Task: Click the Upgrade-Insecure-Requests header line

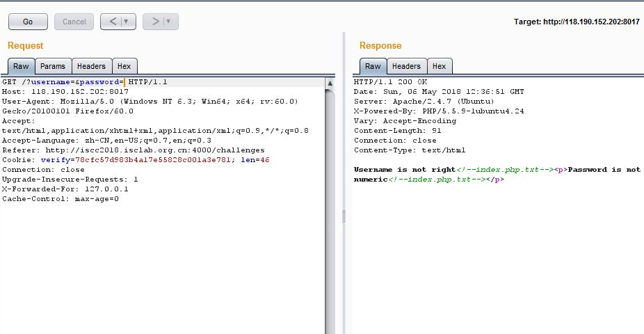Action: (70, 180)
